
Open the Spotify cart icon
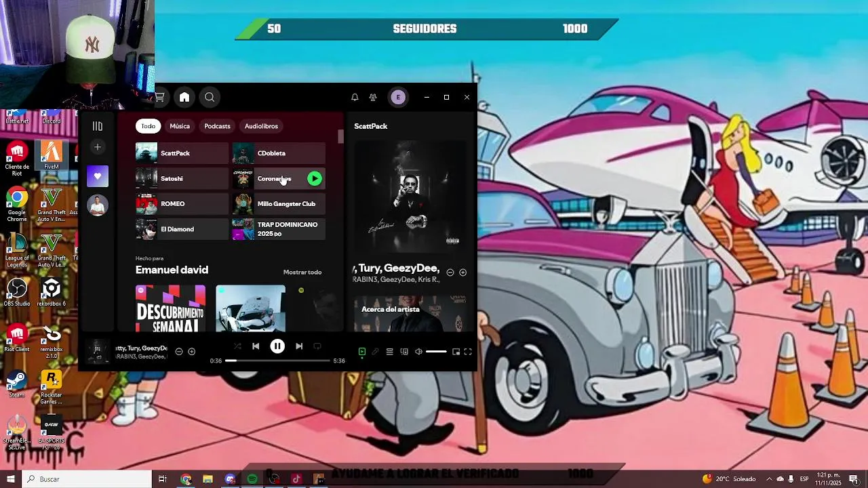click(x=160, y=97)
